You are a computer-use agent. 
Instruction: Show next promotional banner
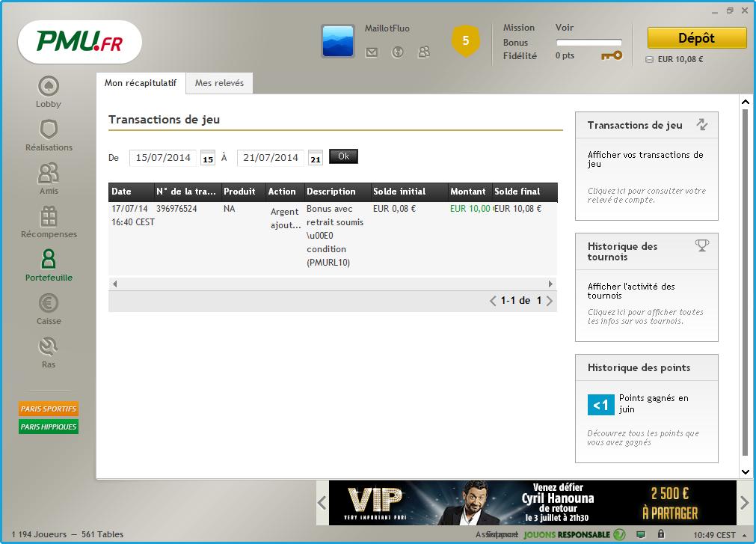point(745,503)
